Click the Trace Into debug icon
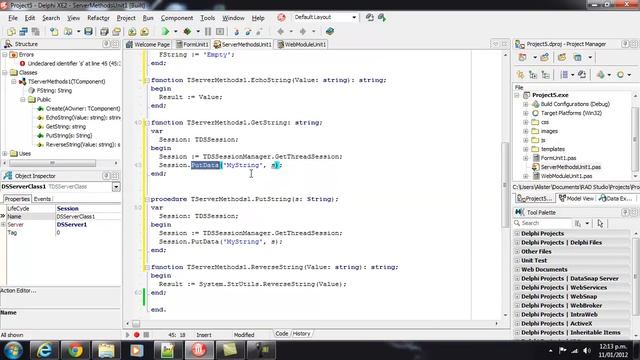The width and height of the screenshot is (640, 360). click(237, 31)
